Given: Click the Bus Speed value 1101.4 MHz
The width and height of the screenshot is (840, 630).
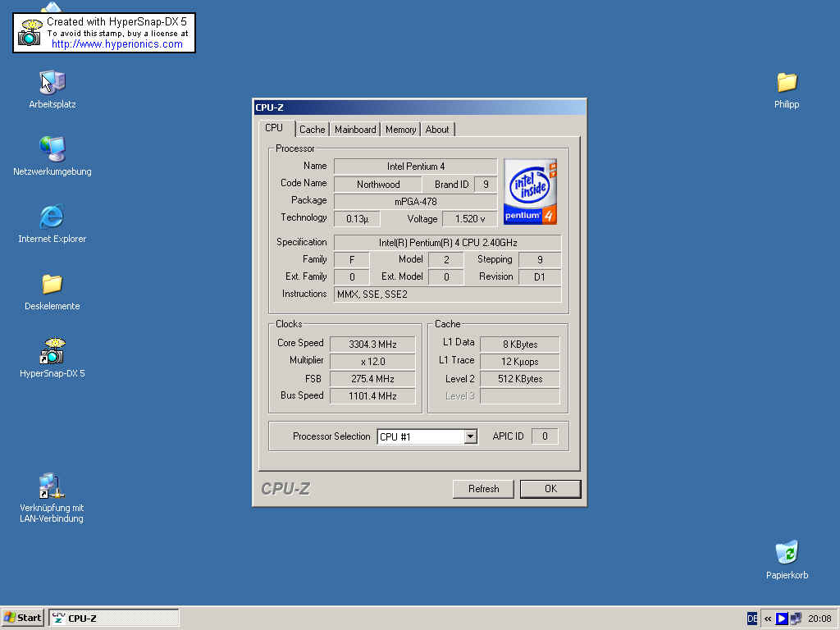Looking at the screenshot, I should click(373, 396).
